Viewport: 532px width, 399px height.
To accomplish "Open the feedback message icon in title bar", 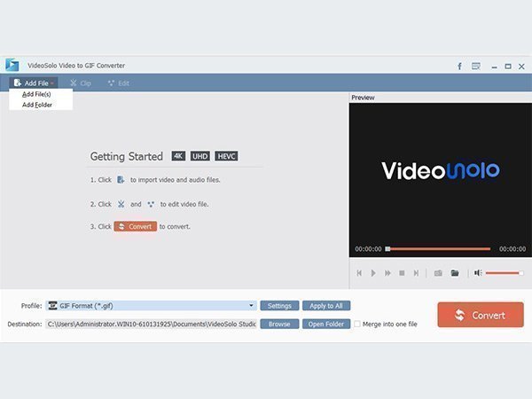I will pyautogui.click(x=476, y=66).
